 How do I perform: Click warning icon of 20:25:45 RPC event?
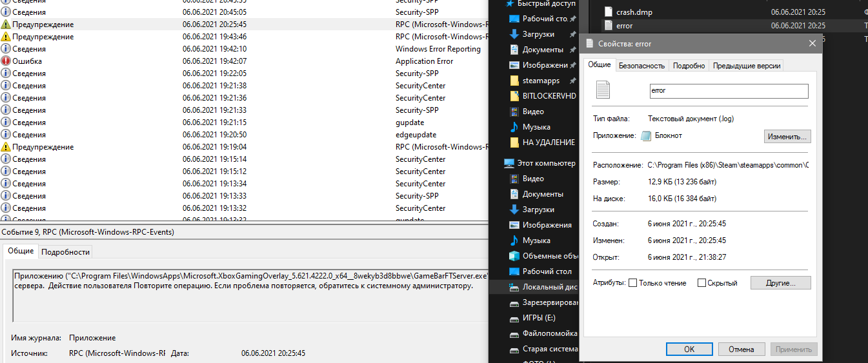(x=6, y=25)
